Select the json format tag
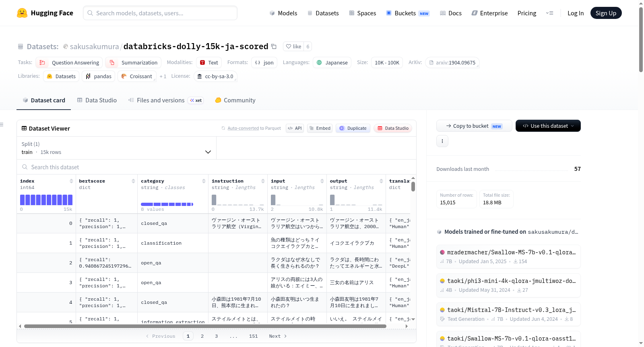This screenshot has height=347, width=644. tap(264, 62)
